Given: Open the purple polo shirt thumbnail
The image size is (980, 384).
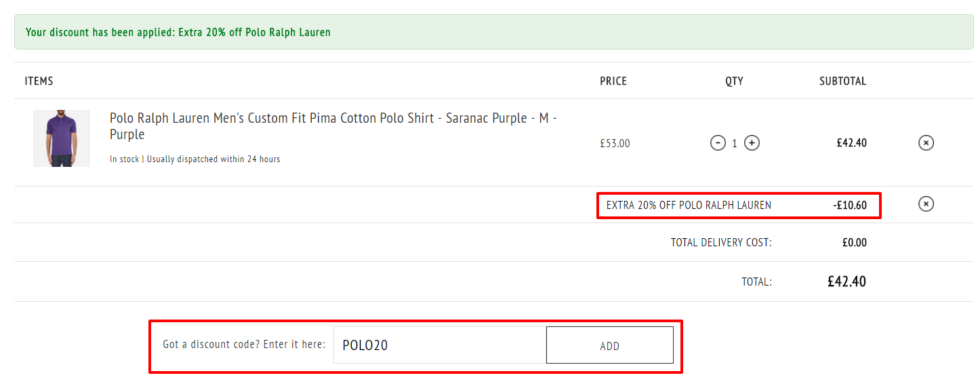Looking at the screenshot, I should pyautogui.click(x=62, y=138).
